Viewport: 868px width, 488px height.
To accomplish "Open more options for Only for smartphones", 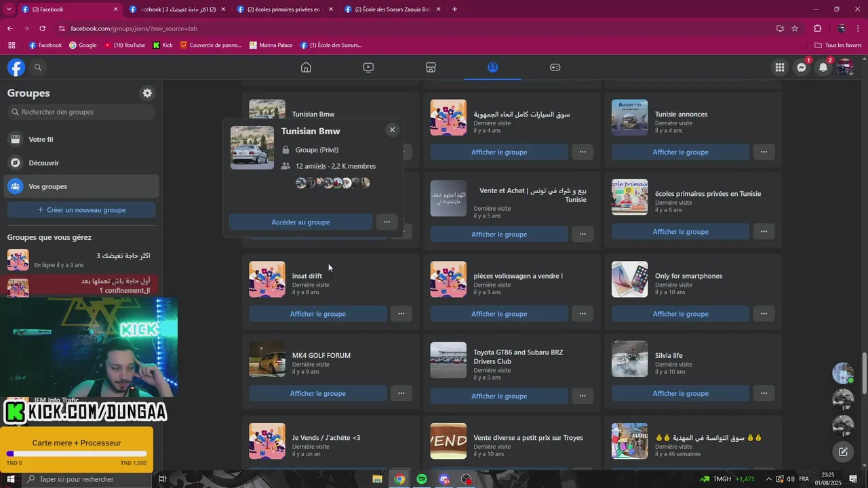I will point(764,314).
